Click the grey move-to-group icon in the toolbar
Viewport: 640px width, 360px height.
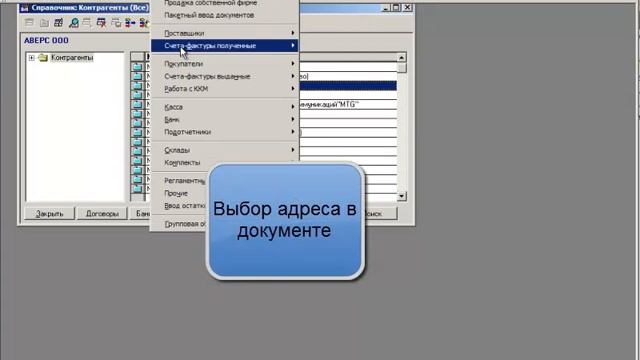pyautogui.click(x=116, y=23)
